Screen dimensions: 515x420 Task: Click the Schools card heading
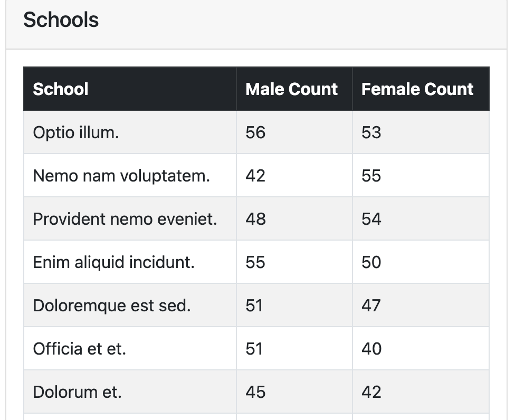61,20
